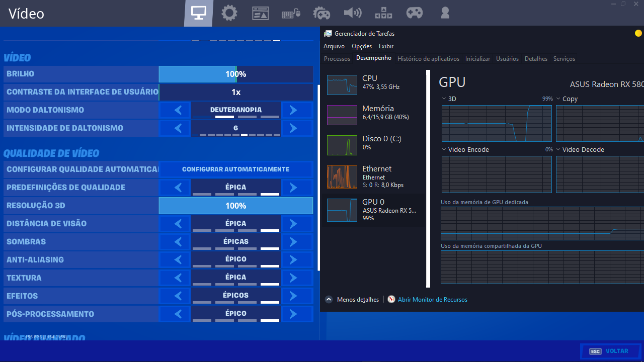Select previous Modo Daltonismo option
This screenshot has height=362, width=644.
[x=175, y=110]
